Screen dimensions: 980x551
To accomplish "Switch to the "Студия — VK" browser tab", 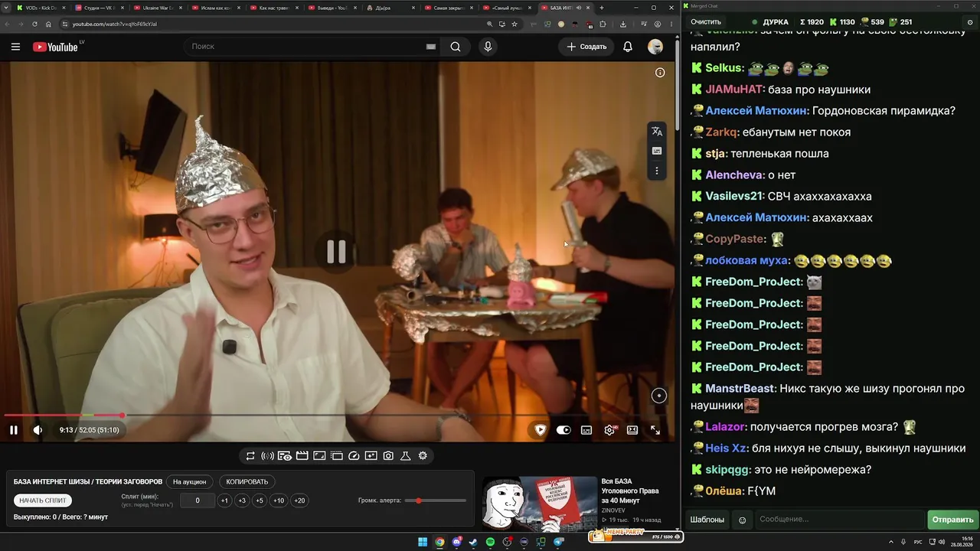I will [100, 8].
